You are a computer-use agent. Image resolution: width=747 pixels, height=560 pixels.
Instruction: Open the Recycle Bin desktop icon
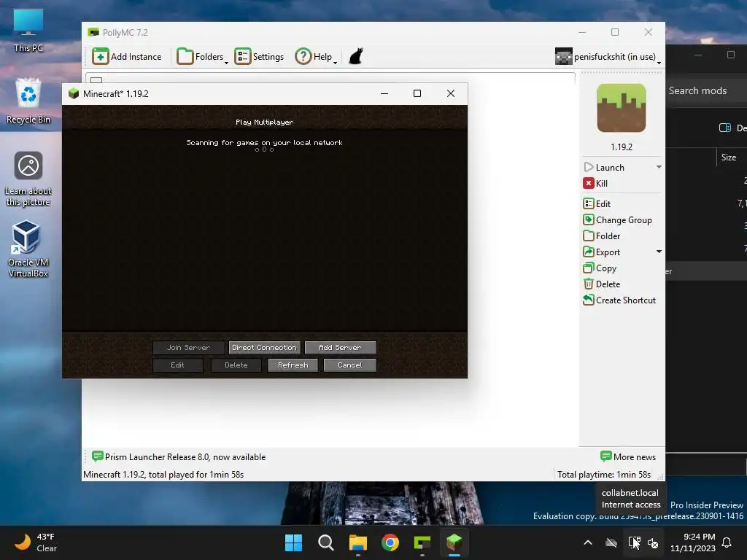[28, 101]
